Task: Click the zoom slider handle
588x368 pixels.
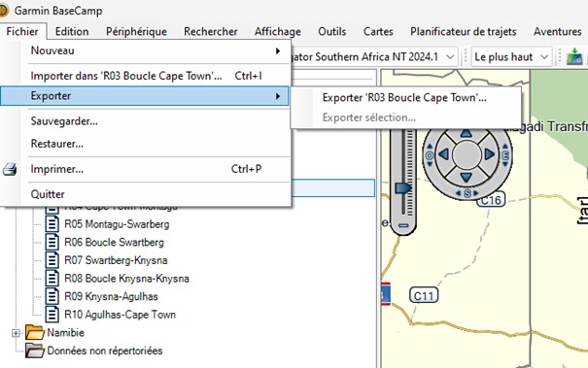Action: point(402,187)
